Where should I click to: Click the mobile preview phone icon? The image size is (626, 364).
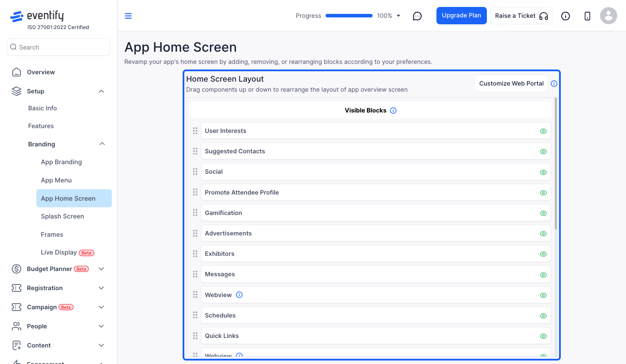tap(587, 16)
